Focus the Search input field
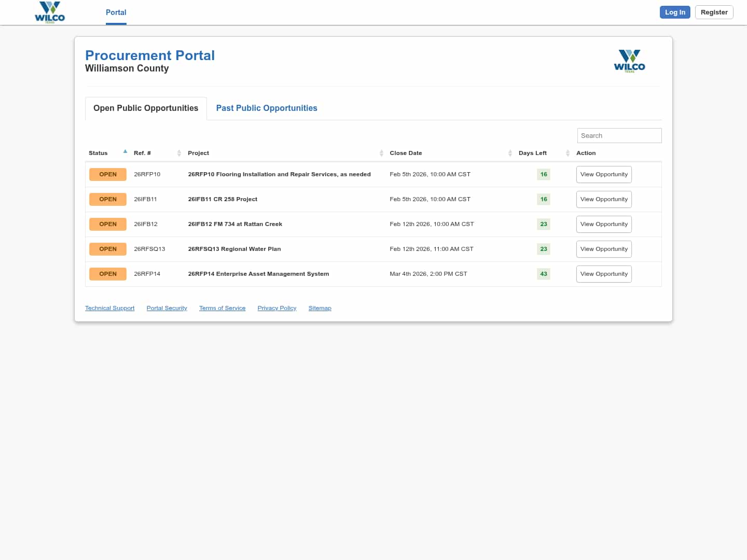Screen dimensions: 747x560 click(x=619, y=136)
